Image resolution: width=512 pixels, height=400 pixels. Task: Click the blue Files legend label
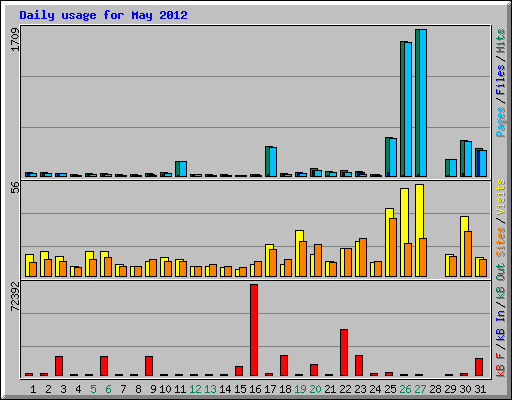click(501, 80)
